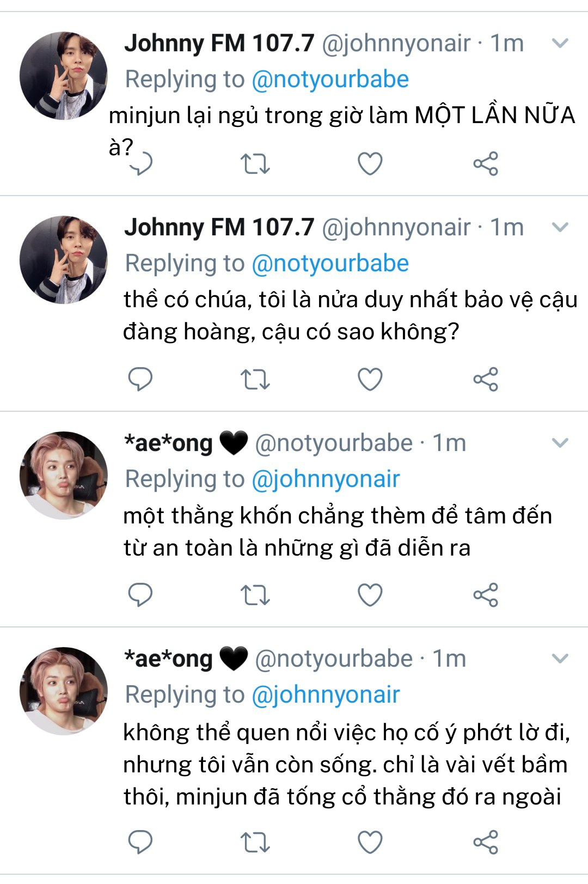588x884 pixels.
Task: Share the first Johnny FM tweet
Action: click(x=485, y=163)
